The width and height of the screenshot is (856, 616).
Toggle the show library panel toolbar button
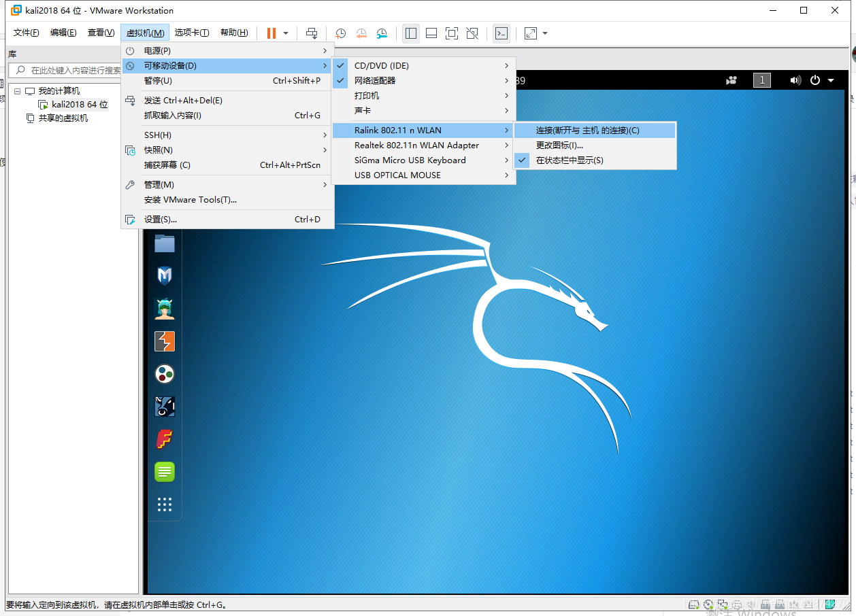(410, 33)
